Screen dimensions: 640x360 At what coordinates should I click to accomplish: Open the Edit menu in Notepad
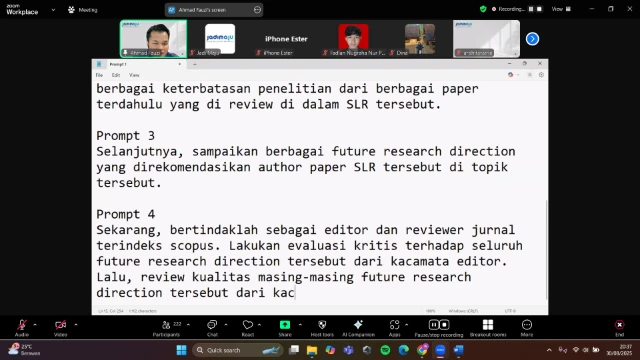(116, 75)
